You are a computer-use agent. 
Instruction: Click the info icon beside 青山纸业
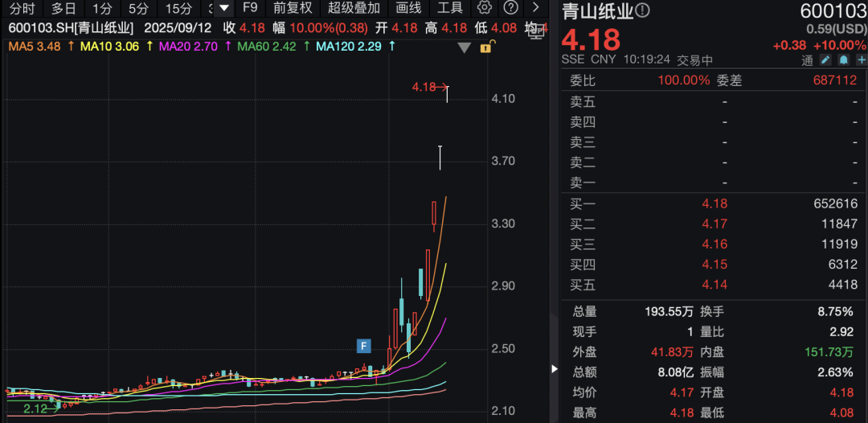click(x=643, y=10)
